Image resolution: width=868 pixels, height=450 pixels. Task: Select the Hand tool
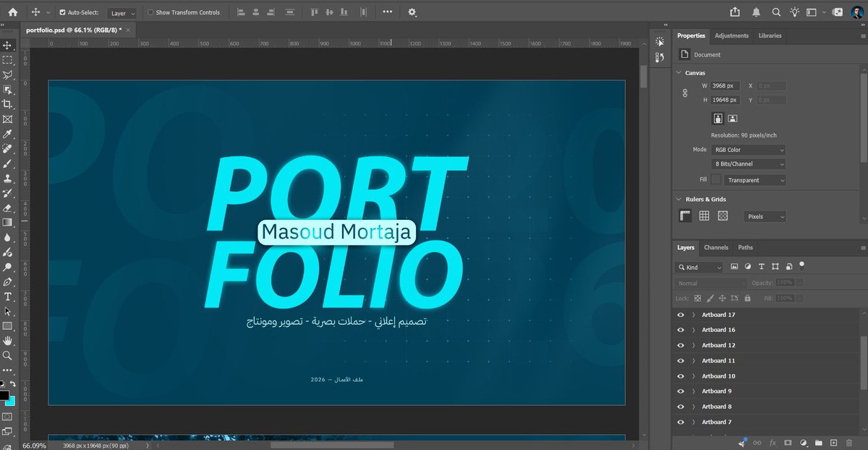7,341
